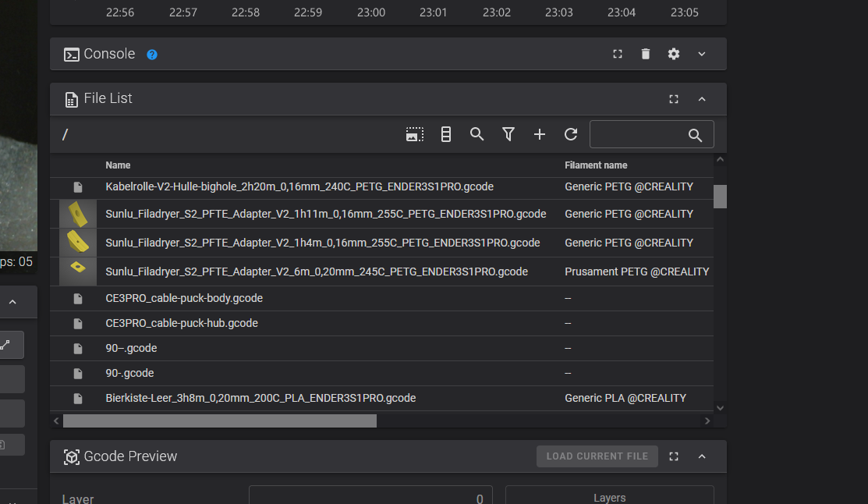Viewport: 868px width, 504px height.
Task: Click Generic PLA @CREALITY filament cell
Action: pos(625,398)
